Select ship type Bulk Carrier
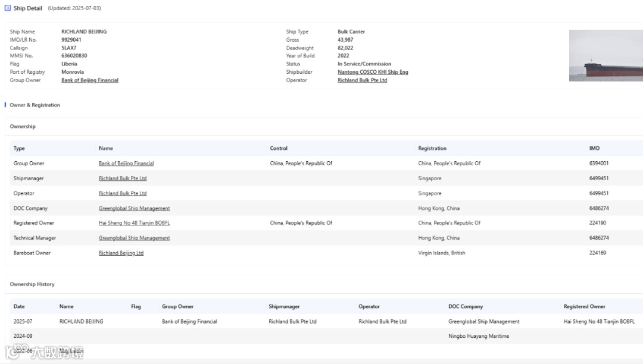This screenshot has width=643, height=364. 351,32
